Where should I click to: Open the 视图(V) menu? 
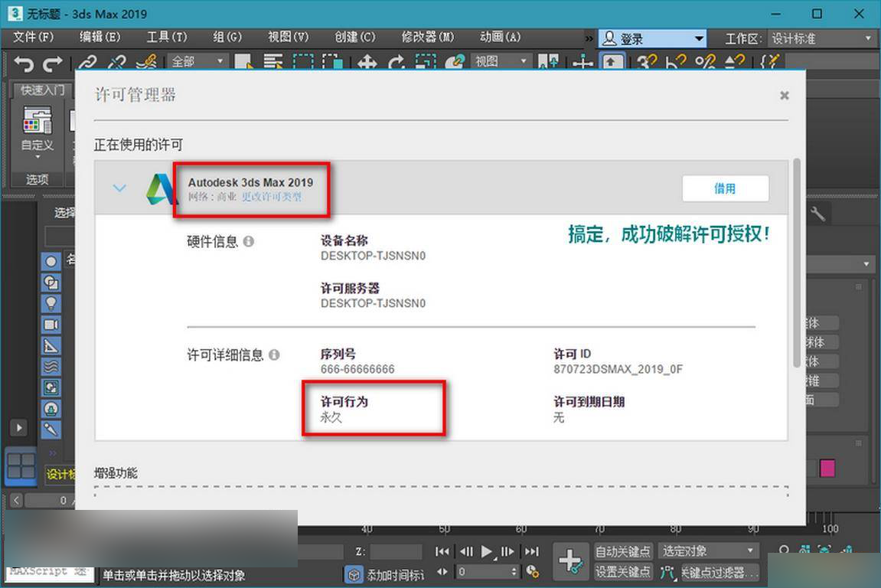pos(289,37)
